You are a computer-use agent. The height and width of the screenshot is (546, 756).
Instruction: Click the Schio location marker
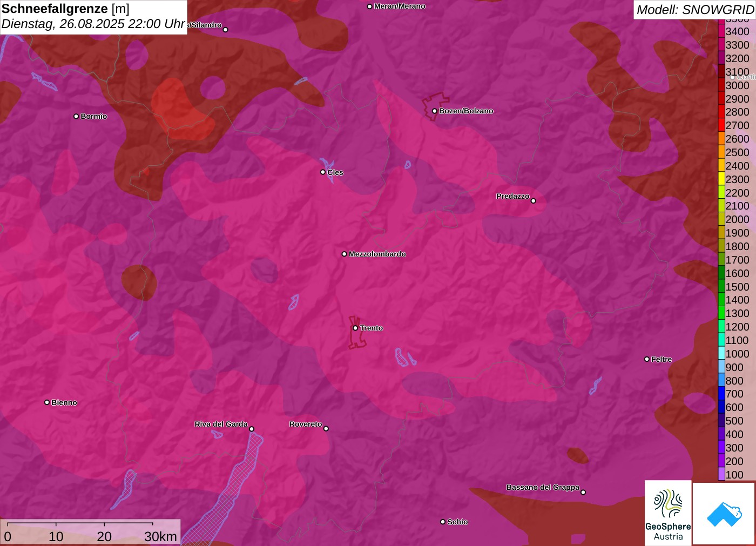[443, 522]
